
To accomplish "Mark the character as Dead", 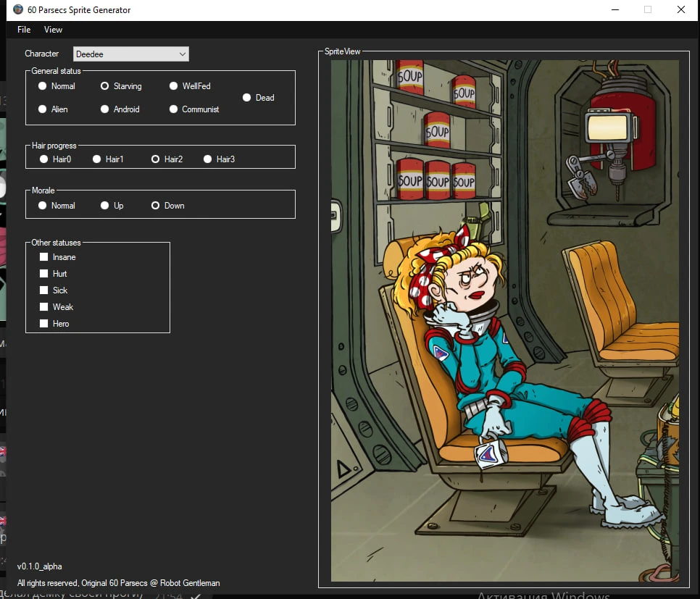I will [x=247, y=98].
